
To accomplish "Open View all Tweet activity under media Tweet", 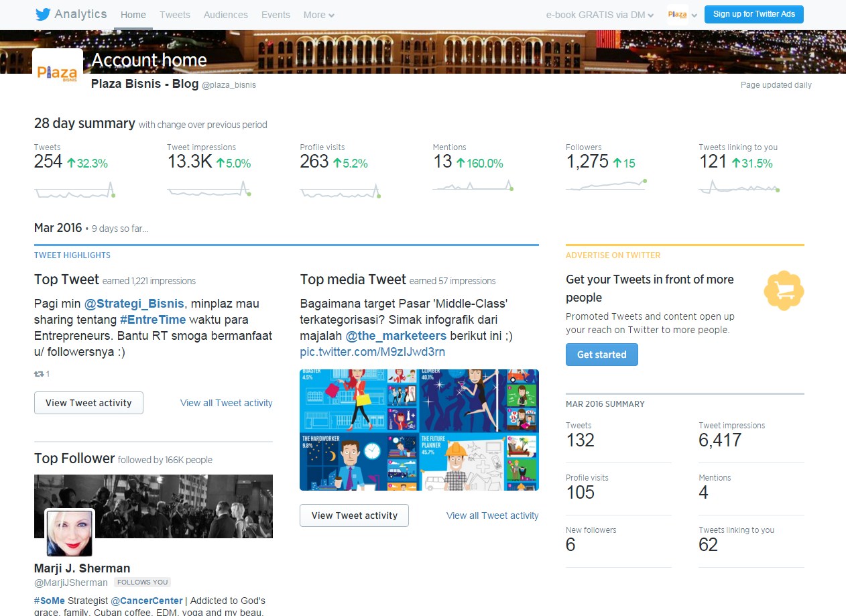I will 493,515.
